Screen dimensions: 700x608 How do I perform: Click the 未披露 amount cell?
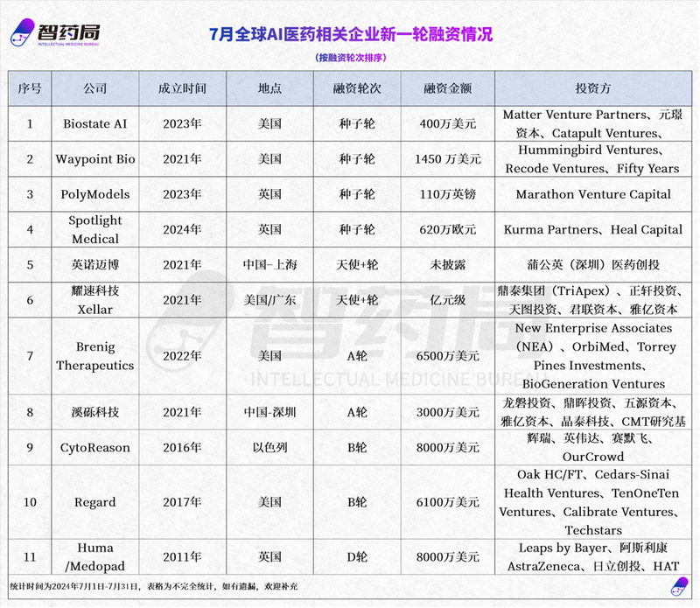(x=448, y=265)
